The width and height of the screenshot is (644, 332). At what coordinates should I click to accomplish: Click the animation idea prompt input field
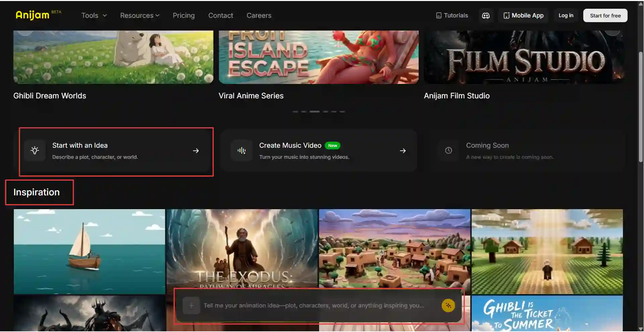[x=314, y=305]
